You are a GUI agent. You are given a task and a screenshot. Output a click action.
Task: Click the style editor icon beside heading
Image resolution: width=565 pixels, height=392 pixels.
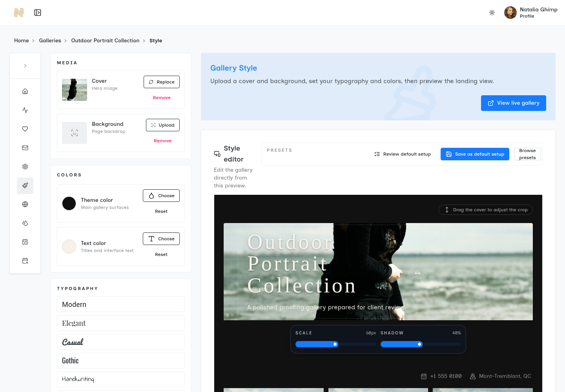pyautogui.click(x=217, y=154)
